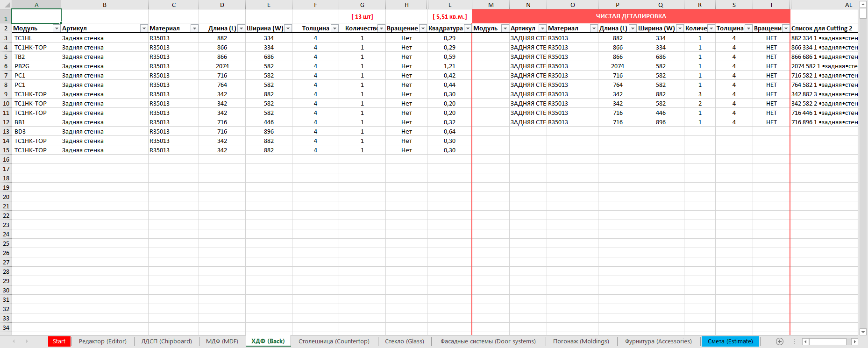Open Модуль filter dropdown in column A
Screen dimensions: 868x348
click(57, 28)
